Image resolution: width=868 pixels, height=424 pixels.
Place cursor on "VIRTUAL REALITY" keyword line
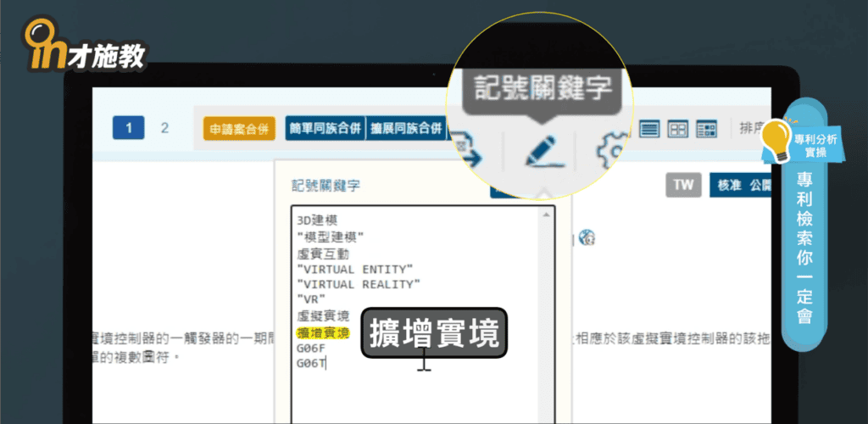[359, 284]
